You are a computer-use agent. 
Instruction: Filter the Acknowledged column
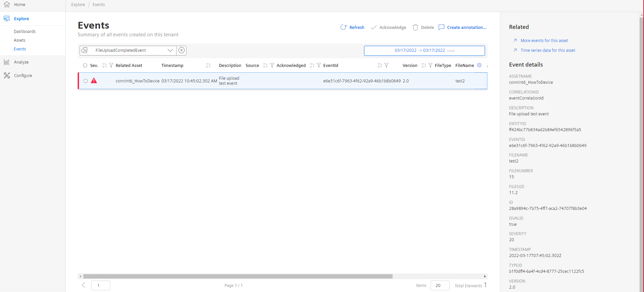pos(319,66)
